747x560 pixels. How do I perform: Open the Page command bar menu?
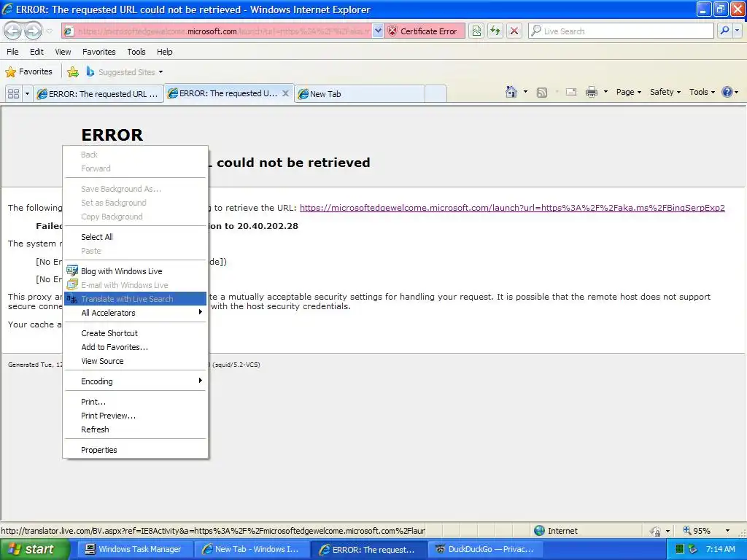(628, 92)
